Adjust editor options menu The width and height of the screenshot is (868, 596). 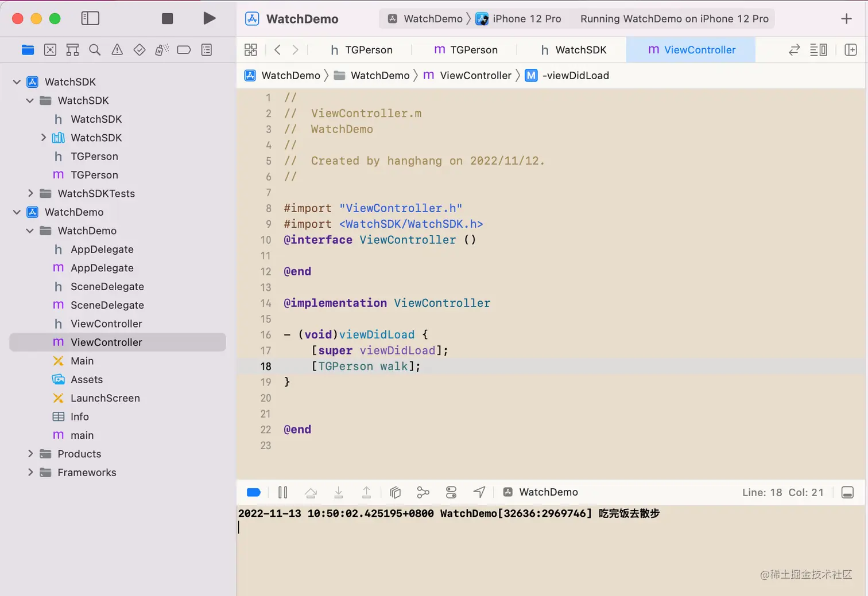pyautogui.click(x=819, y=50)
